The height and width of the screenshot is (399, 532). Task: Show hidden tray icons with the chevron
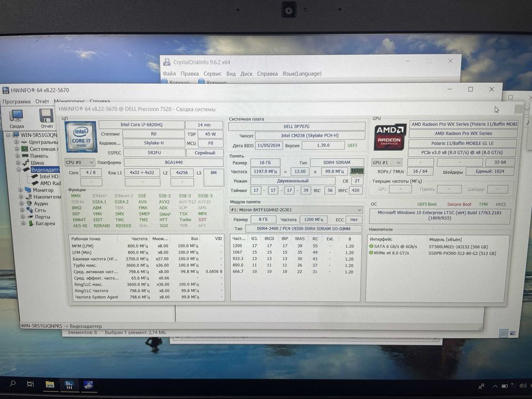pos(496,386)
